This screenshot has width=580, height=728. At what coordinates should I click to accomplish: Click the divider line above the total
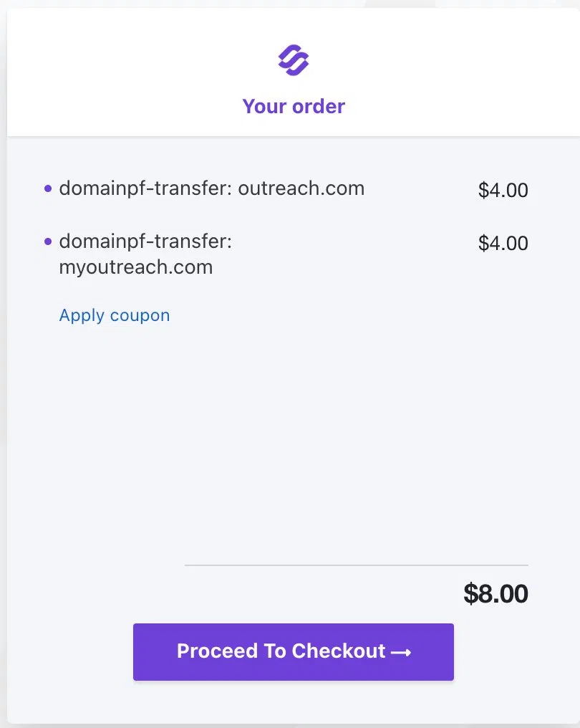(x=357, y=565)
